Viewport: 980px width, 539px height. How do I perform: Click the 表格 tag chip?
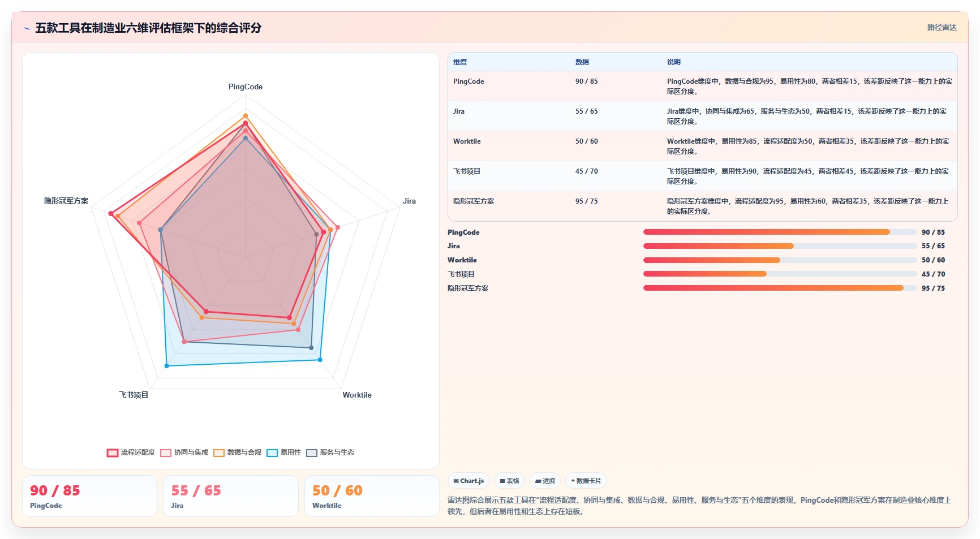tap(509, 481)
